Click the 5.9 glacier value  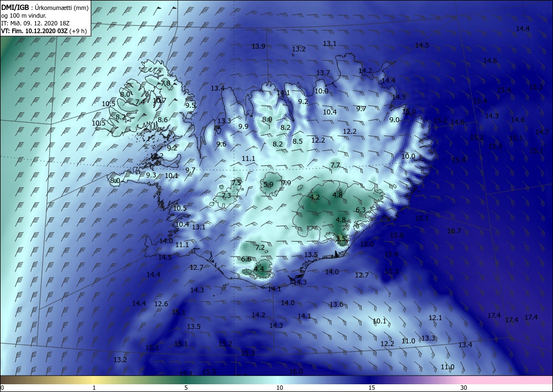268,184
